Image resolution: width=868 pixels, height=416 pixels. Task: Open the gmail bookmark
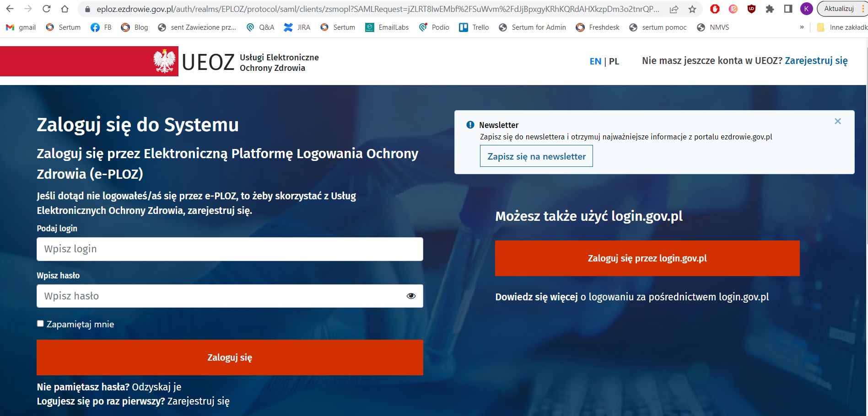click(21, 27)
